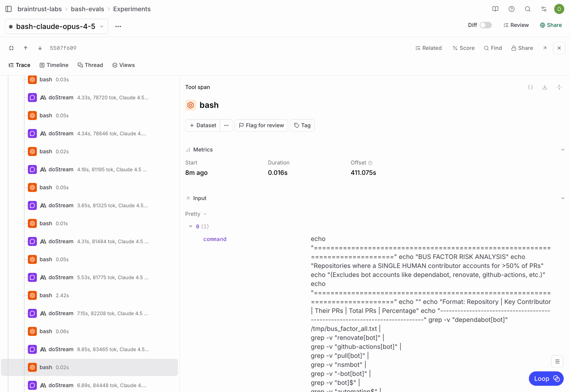Click the Duration value 0.016s
This screenshot has height=392, width=570.
(x=278, y=173)
